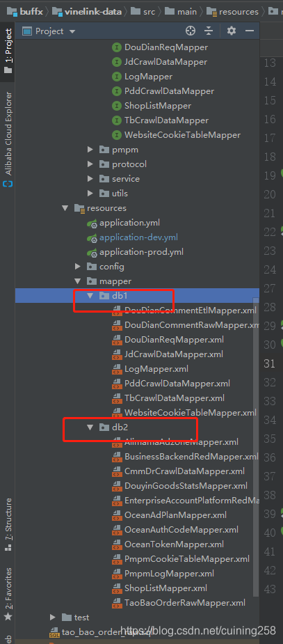This screenshot has width=283, height=644.
Task: Open WebsiteCookieTableMapper.xml
Action: click(191, 412)
